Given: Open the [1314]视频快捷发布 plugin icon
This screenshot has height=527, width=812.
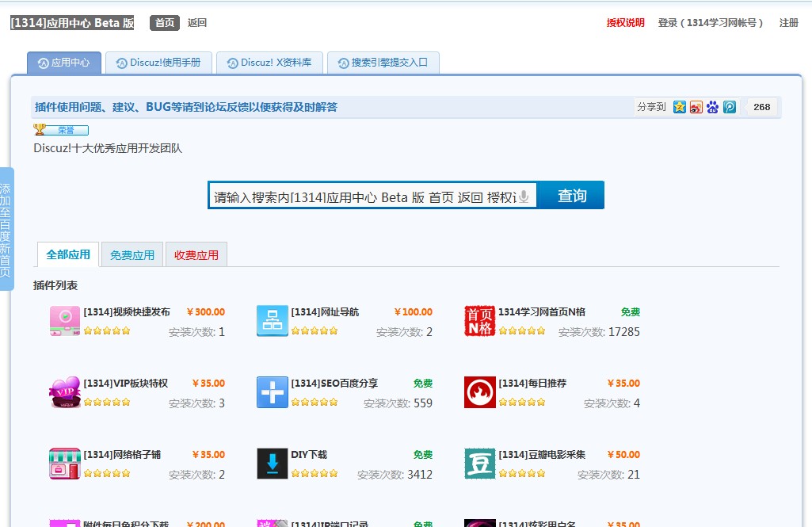Looking at the screenshot, I should coord(64,320).
